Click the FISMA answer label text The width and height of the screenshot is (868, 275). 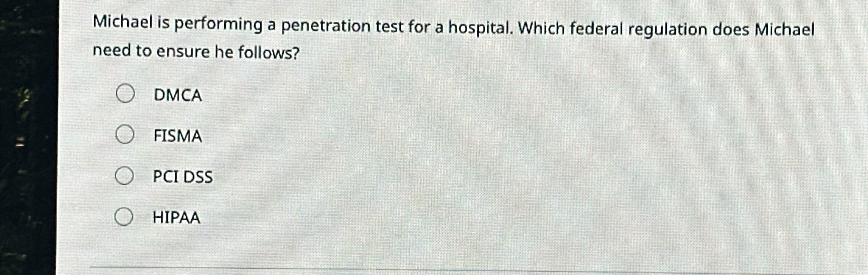[x=178, y=136]
